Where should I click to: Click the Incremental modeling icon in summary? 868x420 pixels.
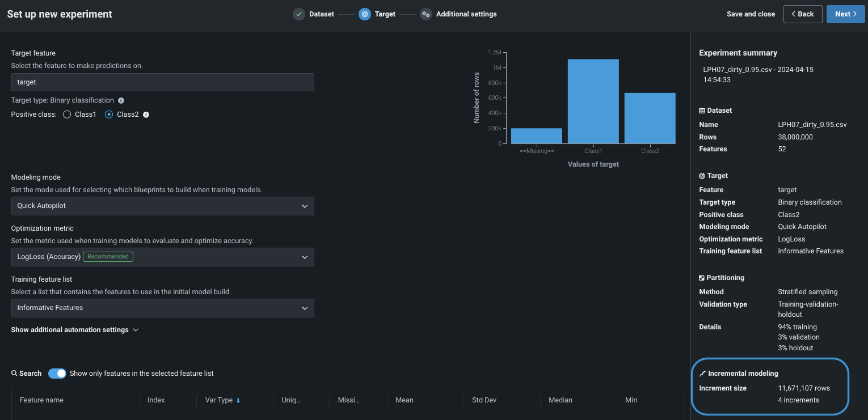point(702,374)
